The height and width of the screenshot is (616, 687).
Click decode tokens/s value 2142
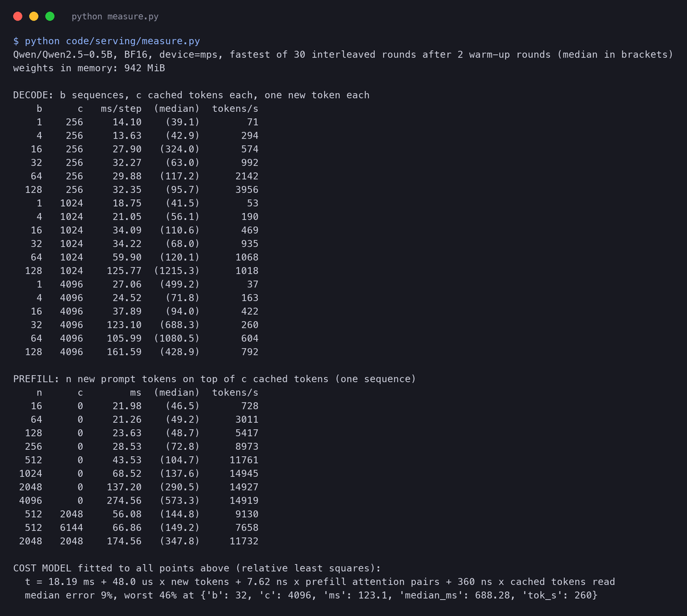pyautogui.click(x=247, y=176)
